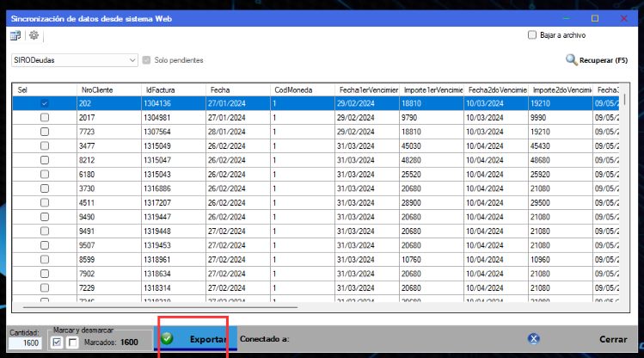Click the mark-all checked box icon

[x=57, y=342]
